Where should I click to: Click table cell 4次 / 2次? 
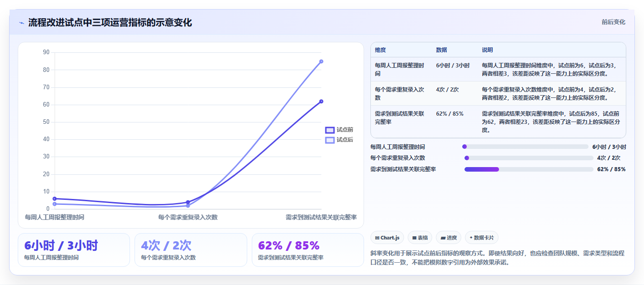pyautogui.click(x=447, y=90)
